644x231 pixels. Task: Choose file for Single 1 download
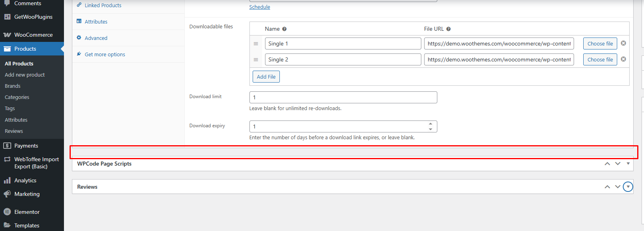(x=600, y=43)
